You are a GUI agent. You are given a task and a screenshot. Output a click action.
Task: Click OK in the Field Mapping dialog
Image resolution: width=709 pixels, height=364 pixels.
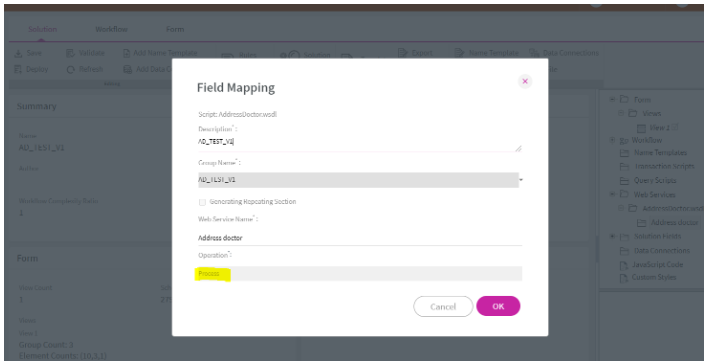tap(498, 306)
